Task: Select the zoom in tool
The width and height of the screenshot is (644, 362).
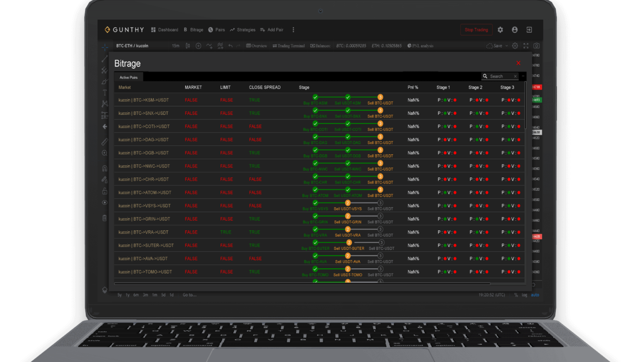Action: pos(105,153)
